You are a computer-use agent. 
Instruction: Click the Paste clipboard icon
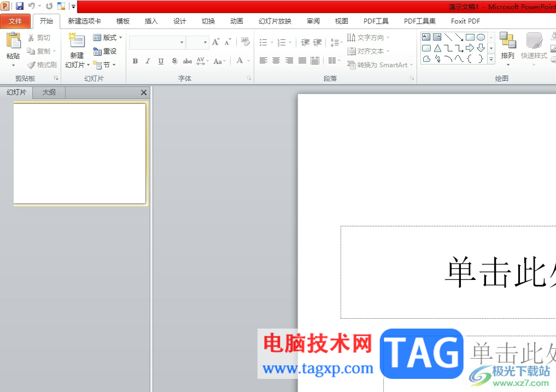(13, 40)
